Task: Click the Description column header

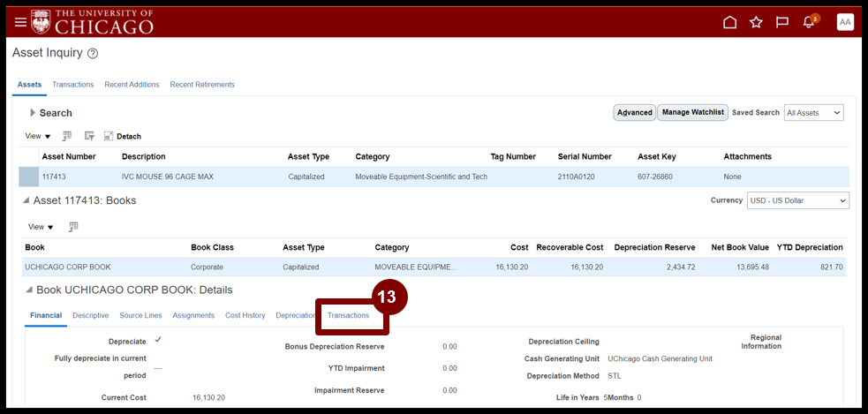Action: [143, 156]
